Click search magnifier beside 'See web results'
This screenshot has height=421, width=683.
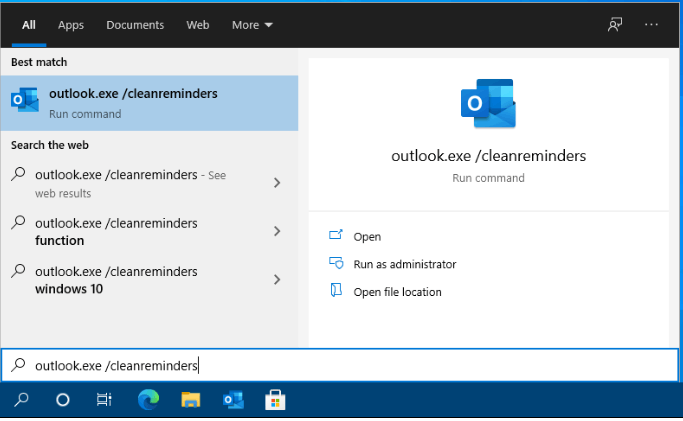(x=18, y=174)
